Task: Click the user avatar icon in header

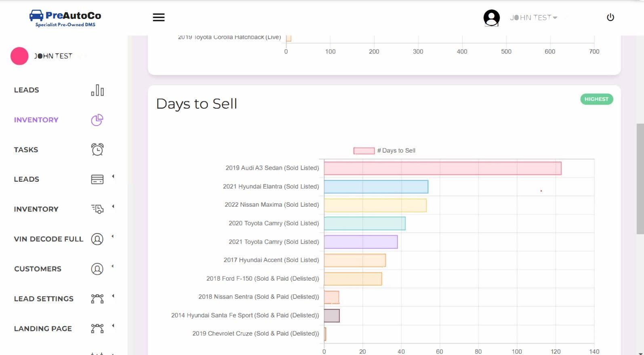Action: 491,18
